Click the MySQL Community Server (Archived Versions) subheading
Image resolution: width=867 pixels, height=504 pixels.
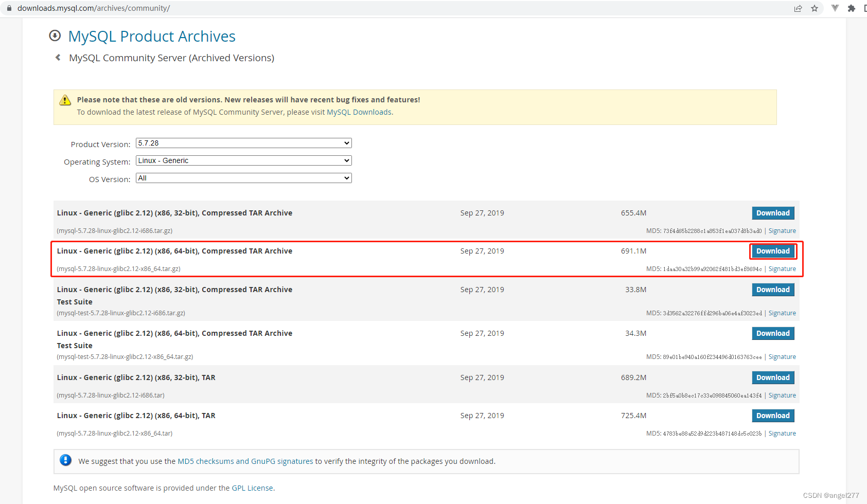point(172,58)
